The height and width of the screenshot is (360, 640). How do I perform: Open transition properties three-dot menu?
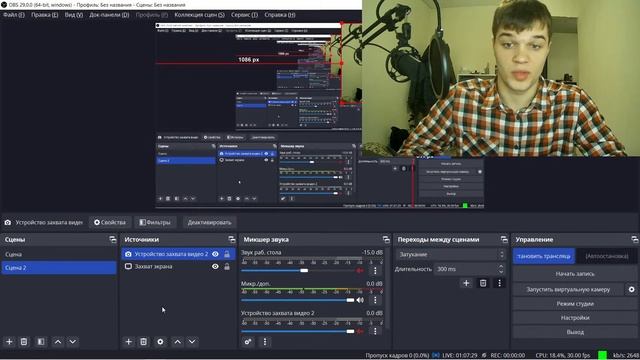pos(499,283)
